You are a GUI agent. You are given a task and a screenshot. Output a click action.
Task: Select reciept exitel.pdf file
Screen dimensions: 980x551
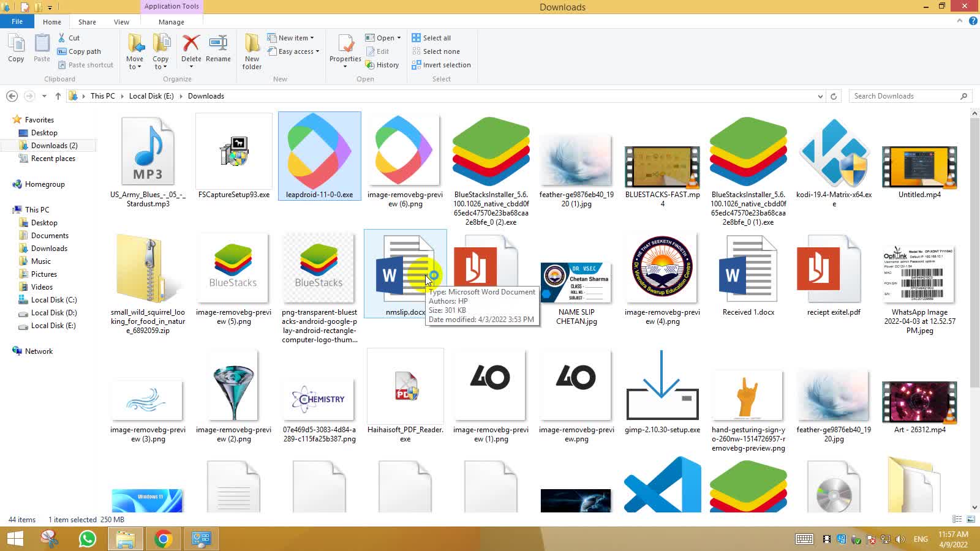click(834, 274)
